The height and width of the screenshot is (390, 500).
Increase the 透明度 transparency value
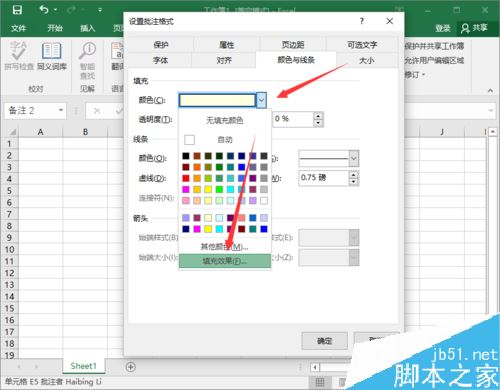click(318, 116)
